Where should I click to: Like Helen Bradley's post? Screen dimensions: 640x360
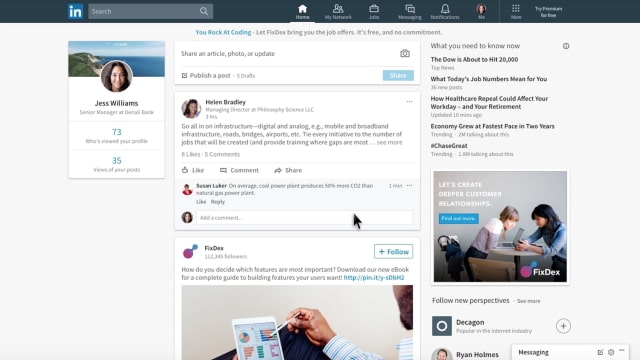(x=193, y=170)
